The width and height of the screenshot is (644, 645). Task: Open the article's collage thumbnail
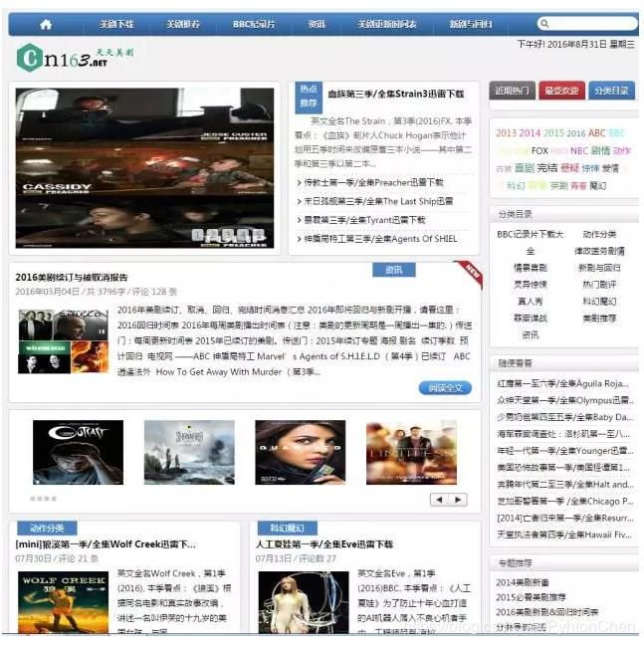tap(64, 341)
